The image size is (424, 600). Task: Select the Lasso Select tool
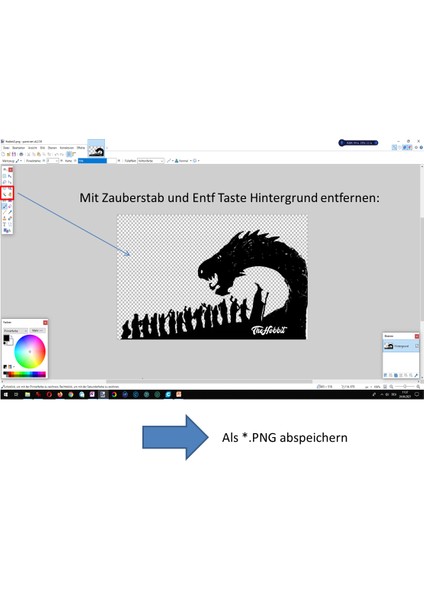(x=5, y=182)
